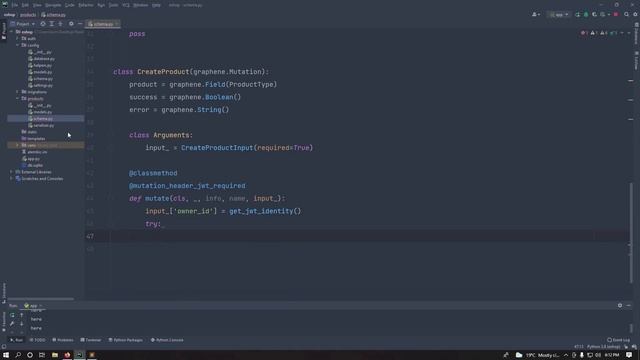The width and height of the screenshot is (640, 360).
Task: Select database.py in config folder
Action: pos(41,59)
